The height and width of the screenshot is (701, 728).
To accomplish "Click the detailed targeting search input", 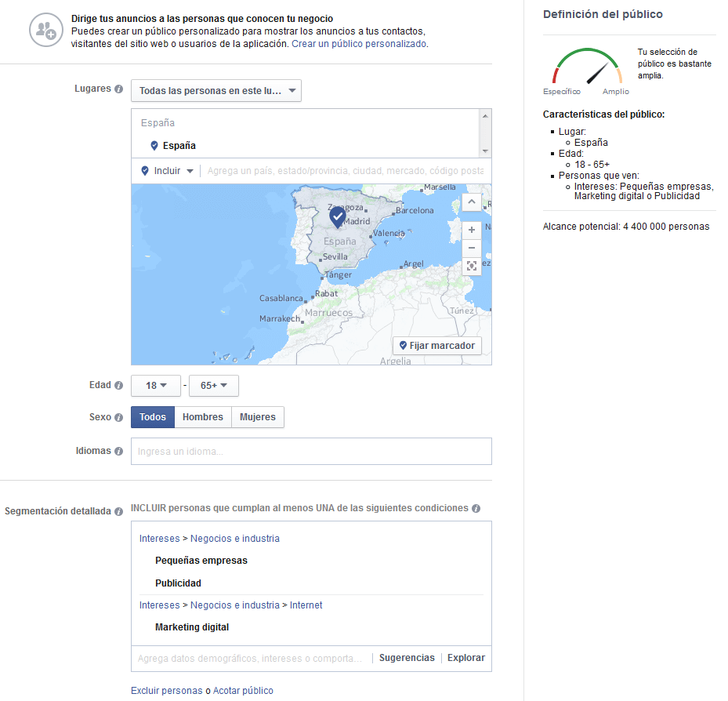I will 251,658.
